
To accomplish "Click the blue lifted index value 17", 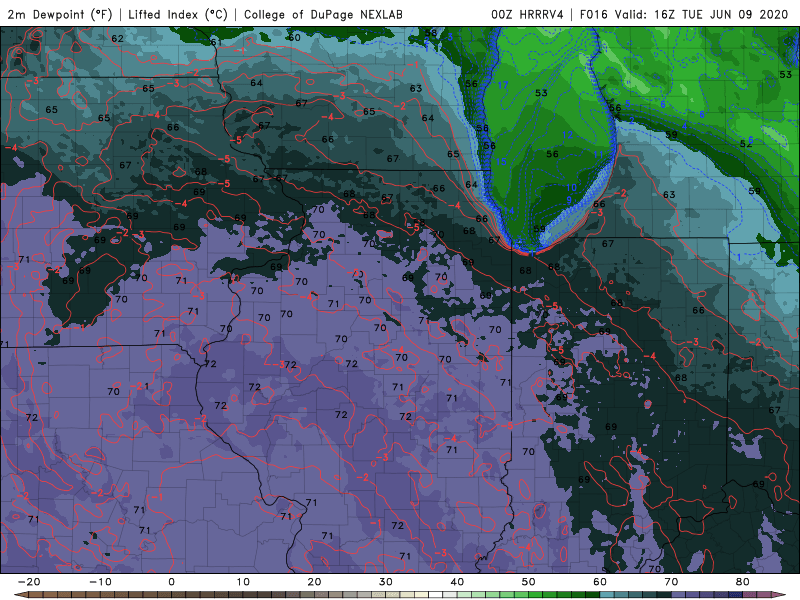I will coord(503,85).
